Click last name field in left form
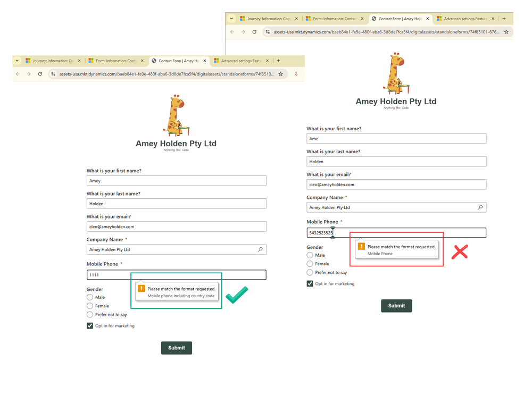This screenshot has width=532, height=395. tap(177, 204)
